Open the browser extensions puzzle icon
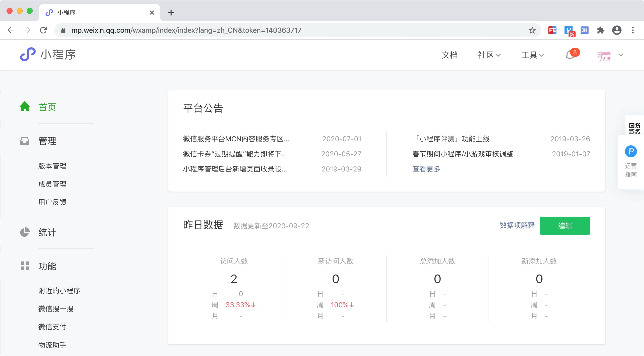644x356 pixels. [x=600, y=30]
